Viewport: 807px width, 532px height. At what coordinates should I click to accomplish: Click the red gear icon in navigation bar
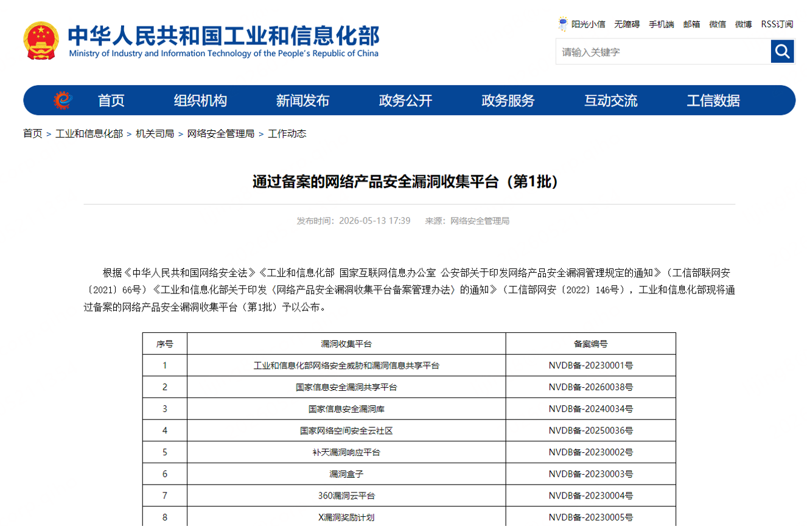63,100
